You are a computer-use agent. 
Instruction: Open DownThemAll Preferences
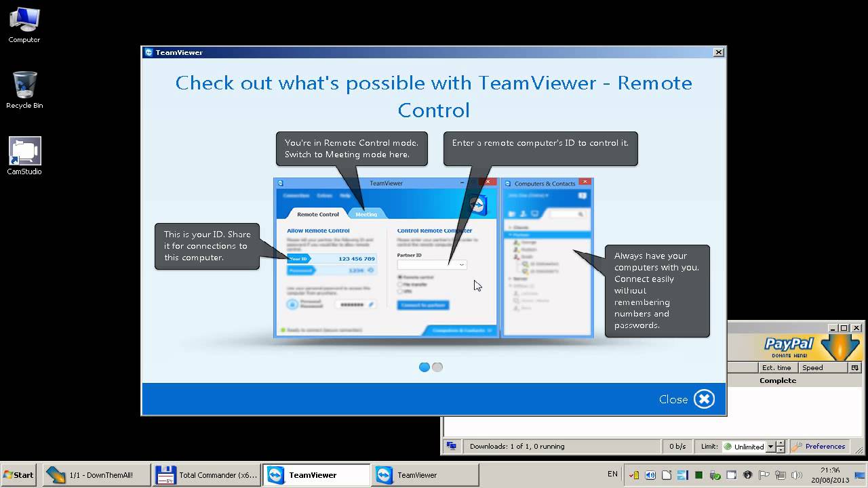pyautogui.click(x=818, y=447)
